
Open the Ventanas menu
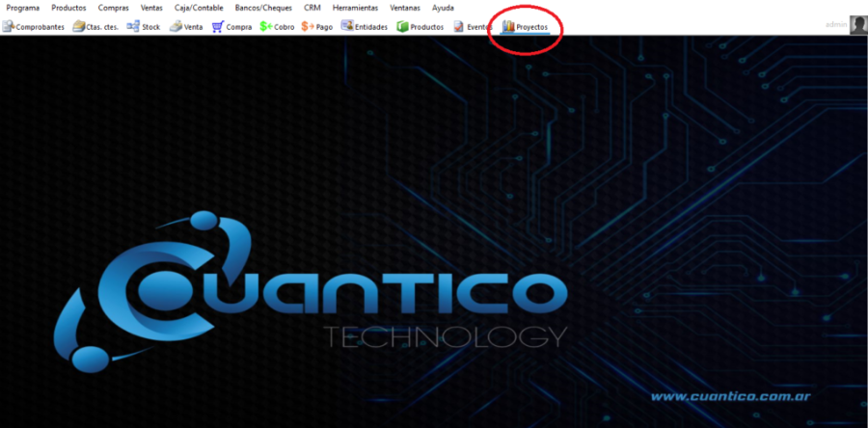405,9
